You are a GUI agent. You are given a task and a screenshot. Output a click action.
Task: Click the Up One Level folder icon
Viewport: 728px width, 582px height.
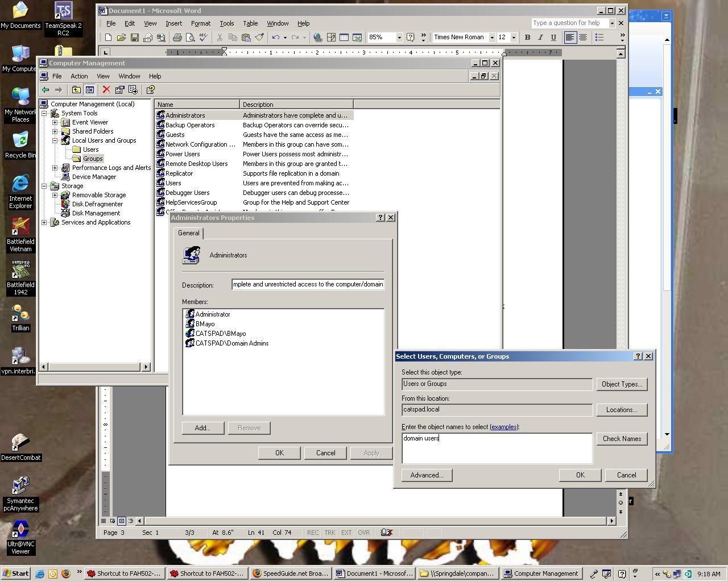[76, 90]
